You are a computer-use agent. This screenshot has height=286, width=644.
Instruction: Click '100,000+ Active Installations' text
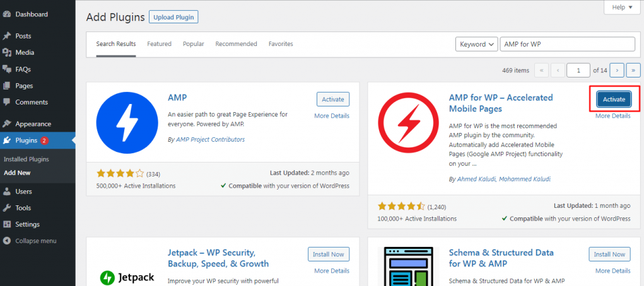[417, 219]
